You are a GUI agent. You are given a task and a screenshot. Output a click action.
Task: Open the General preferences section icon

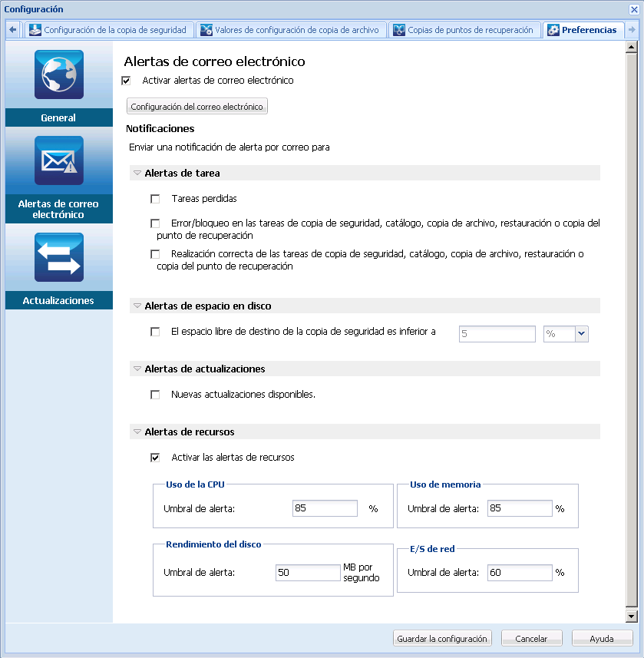59,74
